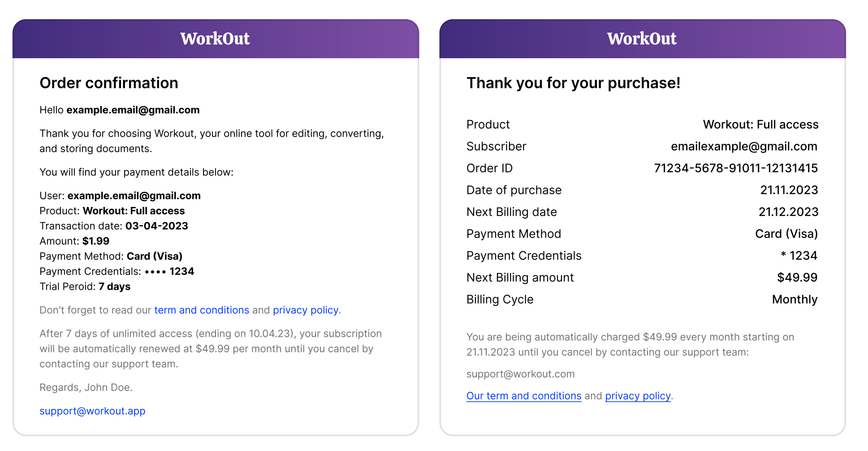The image size is (868, 451).
Task: Open 'Our term and conditions' in right email
Action: pyautogui.click(x=523, y=395)
